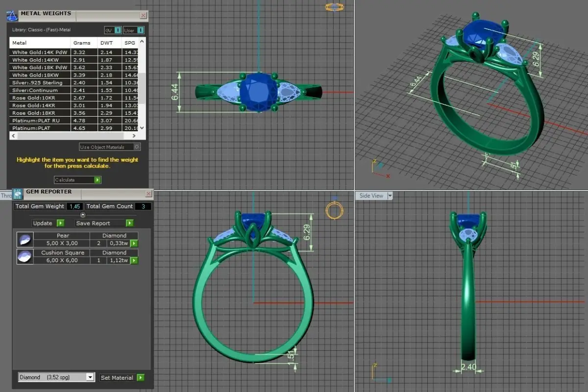Click green arrow beside 1,12tw Cushion weight
This screenshot has width=588, height=392.
[134, 261]
